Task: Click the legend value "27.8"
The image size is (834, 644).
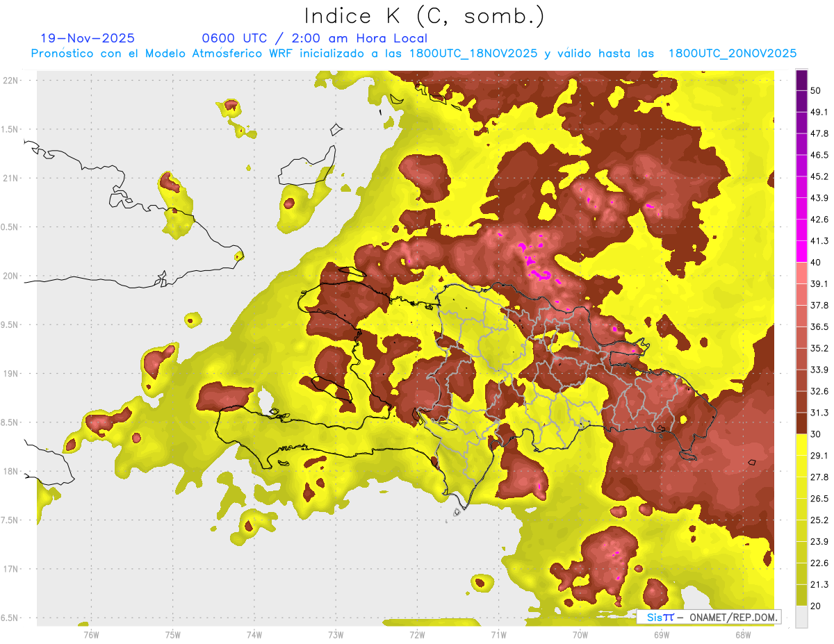Action: point(819,478)
